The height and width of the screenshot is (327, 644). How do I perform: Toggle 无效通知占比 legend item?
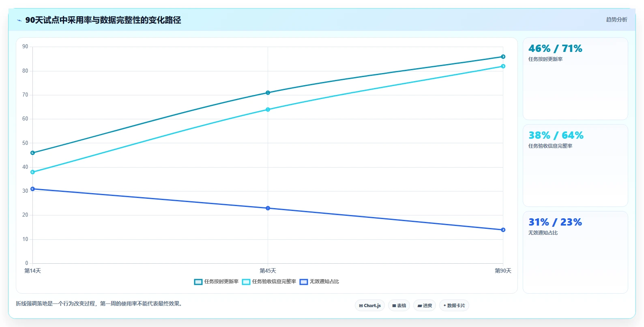click(319, 282)
